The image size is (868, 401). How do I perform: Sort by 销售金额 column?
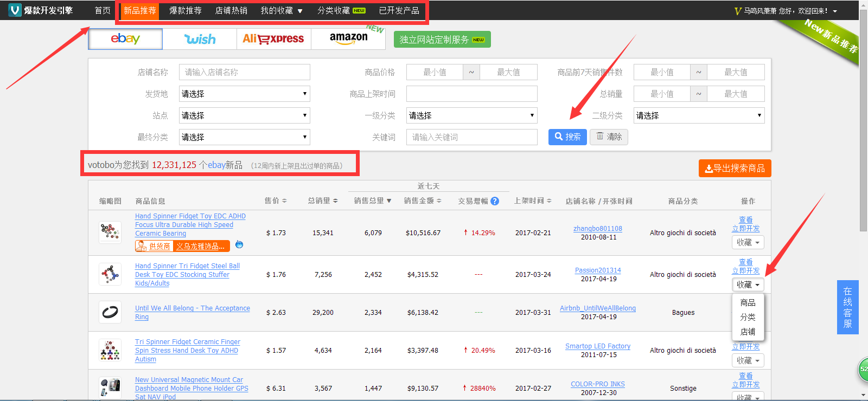423,201
